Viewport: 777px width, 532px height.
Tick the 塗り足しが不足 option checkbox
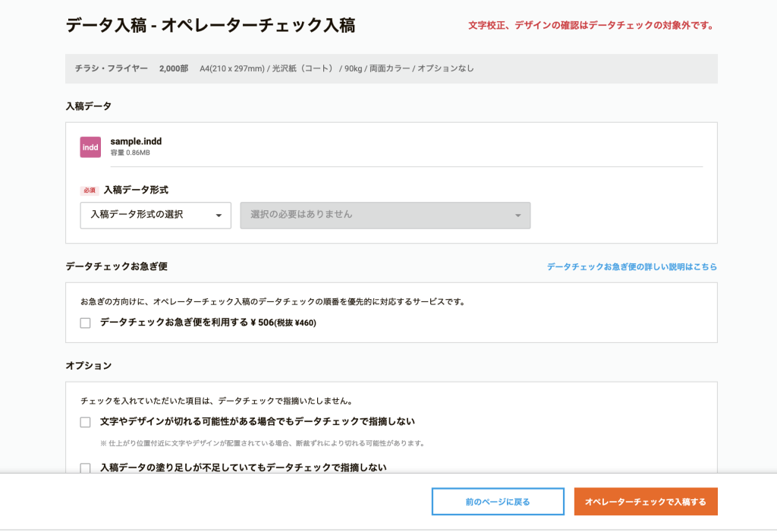[85, 468]
